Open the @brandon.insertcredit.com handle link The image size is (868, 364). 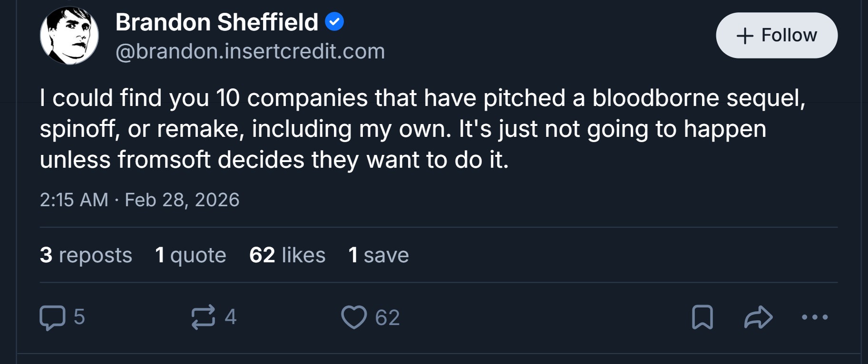(250, 51)
